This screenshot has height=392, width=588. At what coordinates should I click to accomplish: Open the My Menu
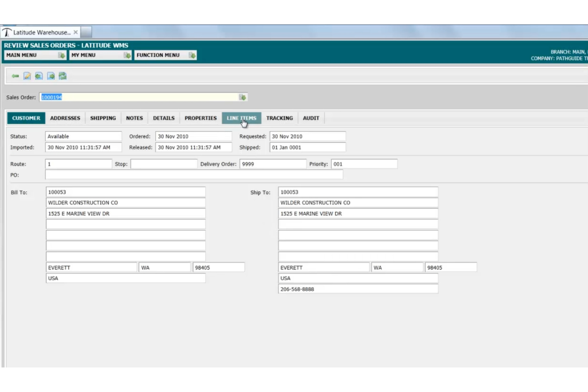pos(83,55)
